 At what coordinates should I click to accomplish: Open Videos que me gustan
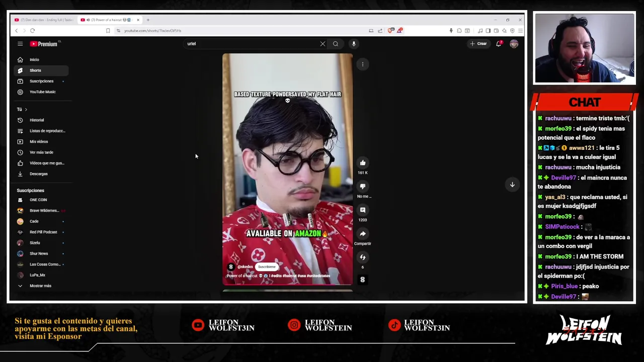tap(41, 163)
